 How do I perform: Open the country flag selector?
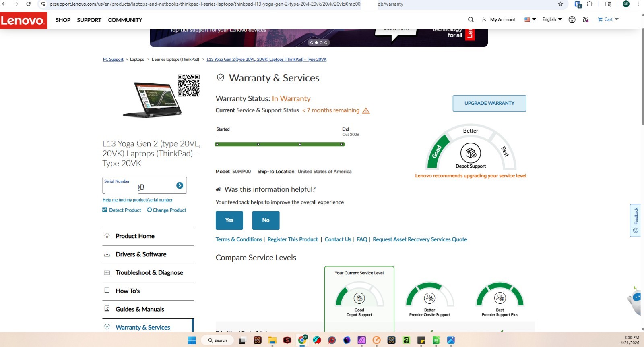[530, 19]
